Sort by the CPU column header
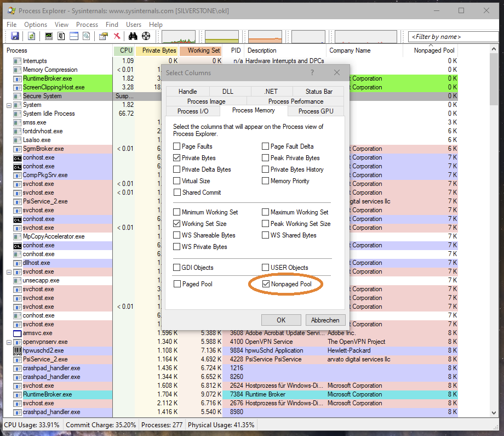The height and width of the screenshot is (436, 504). pyautogui.click(x=124, y=50)
